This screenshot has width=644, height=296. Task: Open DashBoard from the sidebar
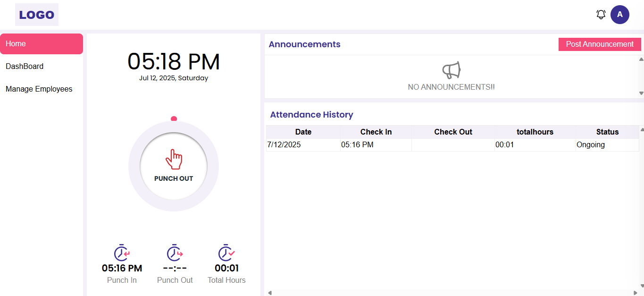pyautogui.click(x=25, y=67)
